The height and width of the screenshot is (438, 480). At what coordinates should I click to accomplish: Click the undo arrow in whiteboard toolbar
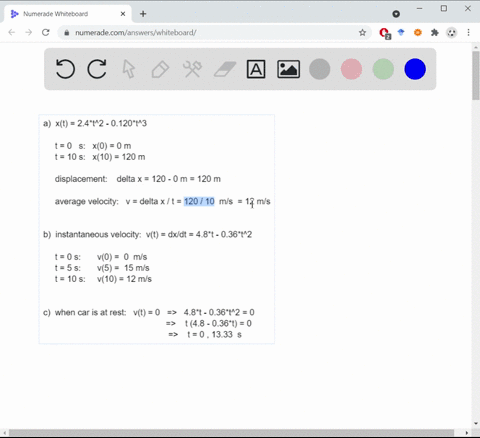point(65,69)
